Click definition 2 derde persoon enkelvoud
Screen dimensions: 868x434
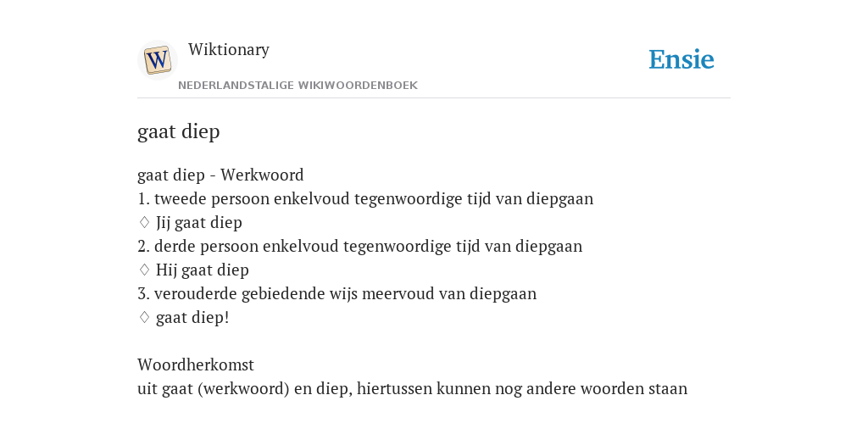(359, 247)
